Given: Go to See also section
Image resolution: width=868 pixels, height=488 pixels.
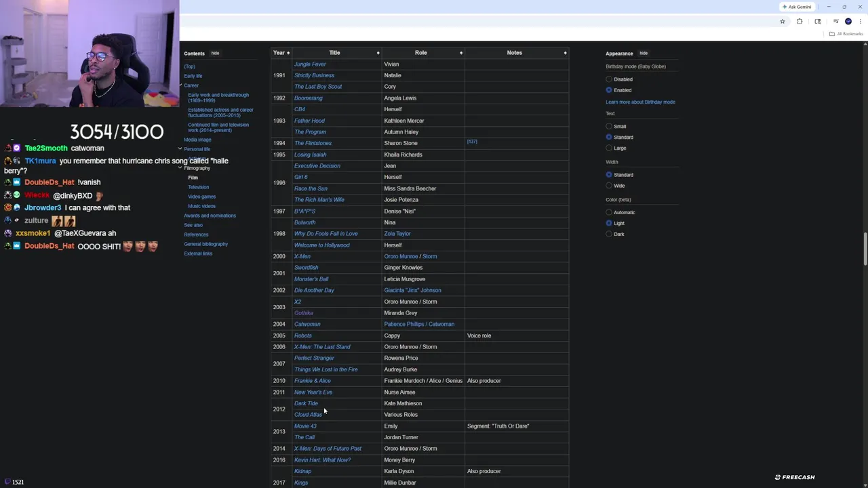Looking at the screenshot, I should pos(193,225).
